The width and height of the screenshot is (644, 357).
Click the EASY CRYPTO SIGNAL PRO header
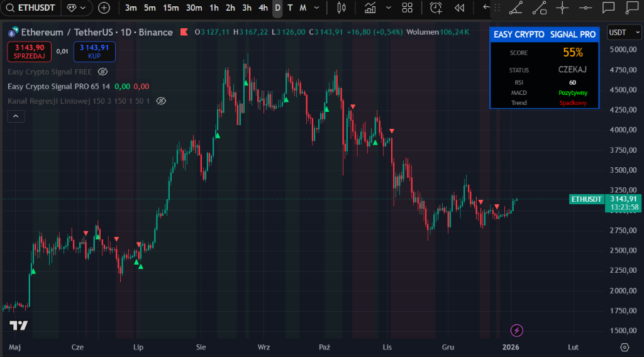545,35
